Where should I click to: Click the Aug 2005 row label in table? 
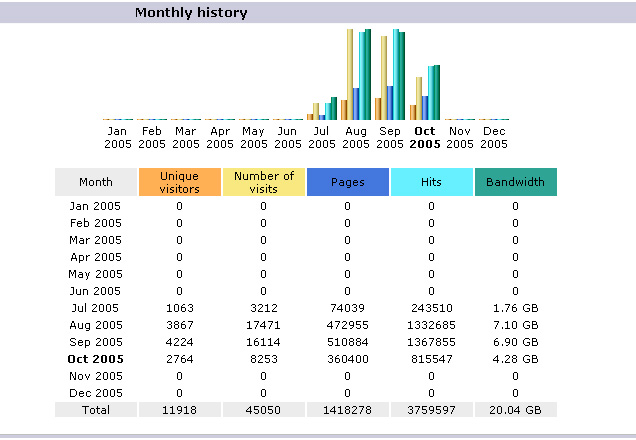pyautogui.click(x=96, y=325)
